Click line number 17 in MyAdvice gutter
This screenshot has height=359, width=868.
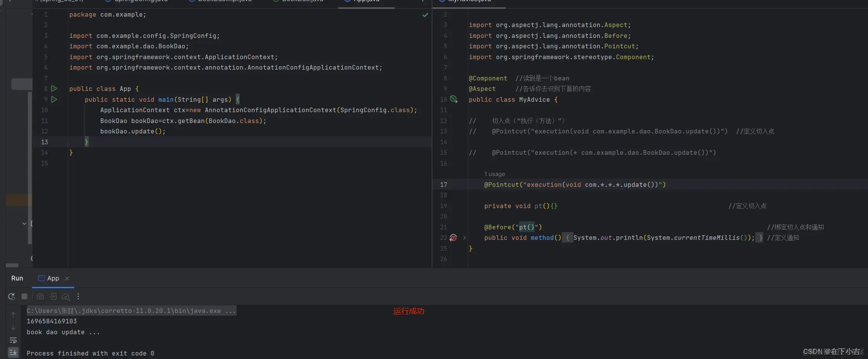coord(444,185)
